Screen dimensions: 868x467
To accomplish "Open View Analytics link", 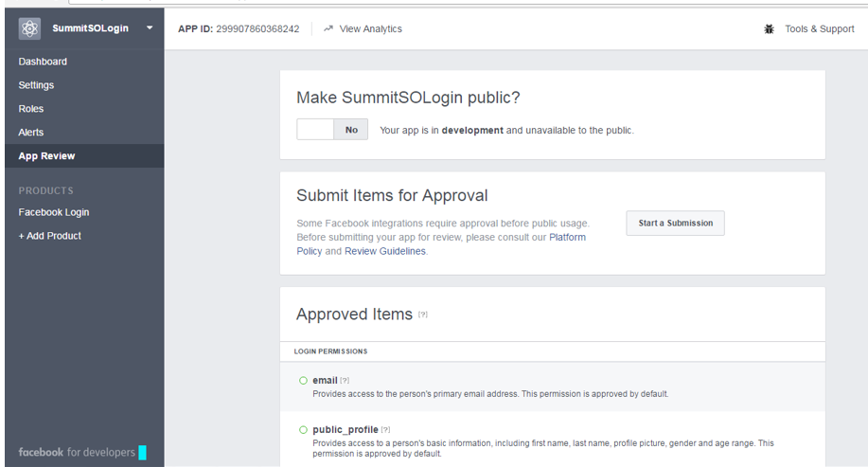I will pyautogui.click(x=370, y=29).
